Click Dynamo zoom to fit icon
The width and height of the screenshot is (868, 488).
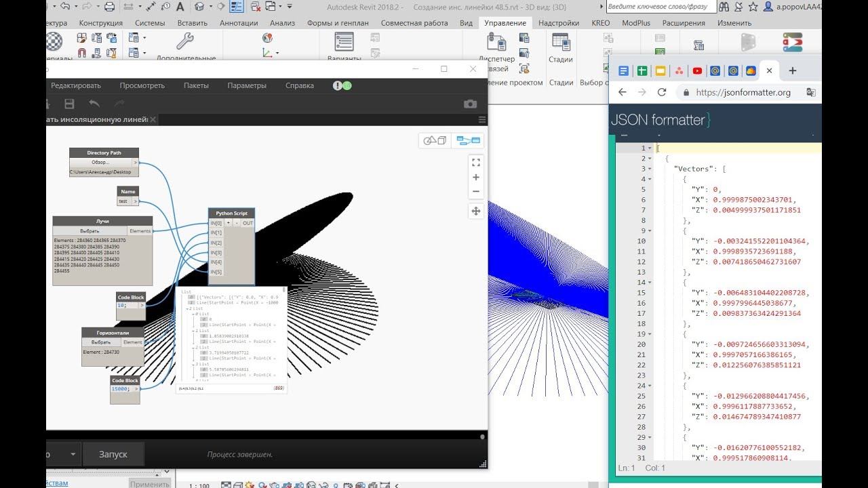click(x=476, y=163)
